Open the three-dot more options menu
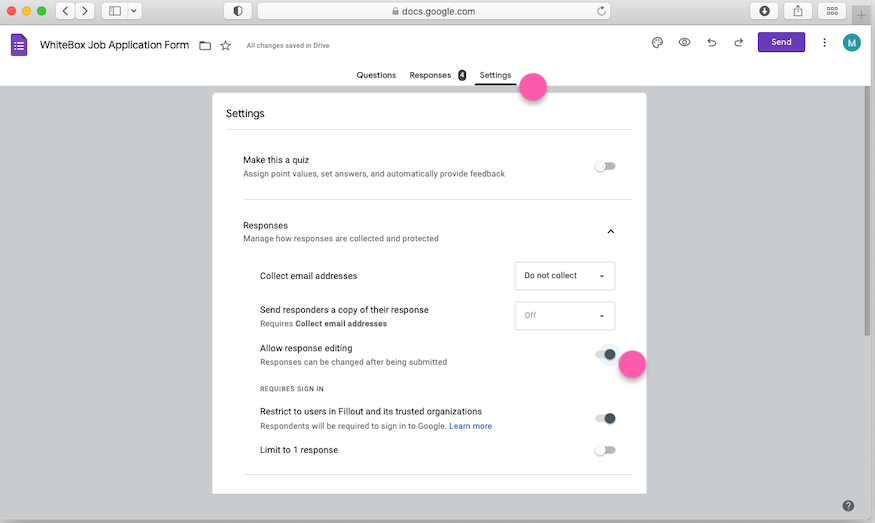875x523 pixels. (x=824, y=43)
